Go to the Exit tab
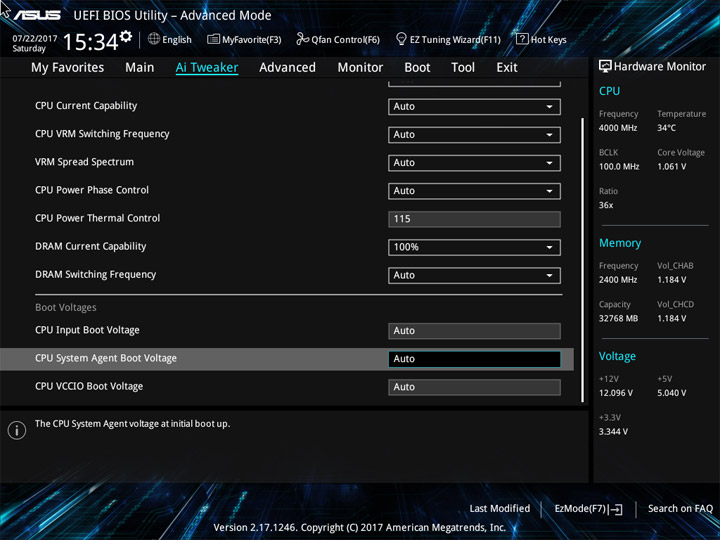The width and height of the screenshot is (720, 540). click(507, 68)
